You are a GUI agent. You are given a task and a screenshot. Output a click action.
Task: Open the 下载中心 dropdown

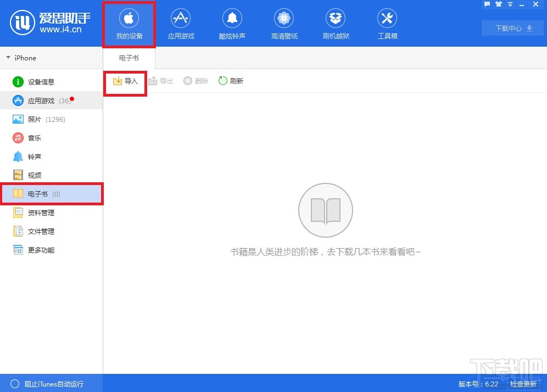click(511, 28)
